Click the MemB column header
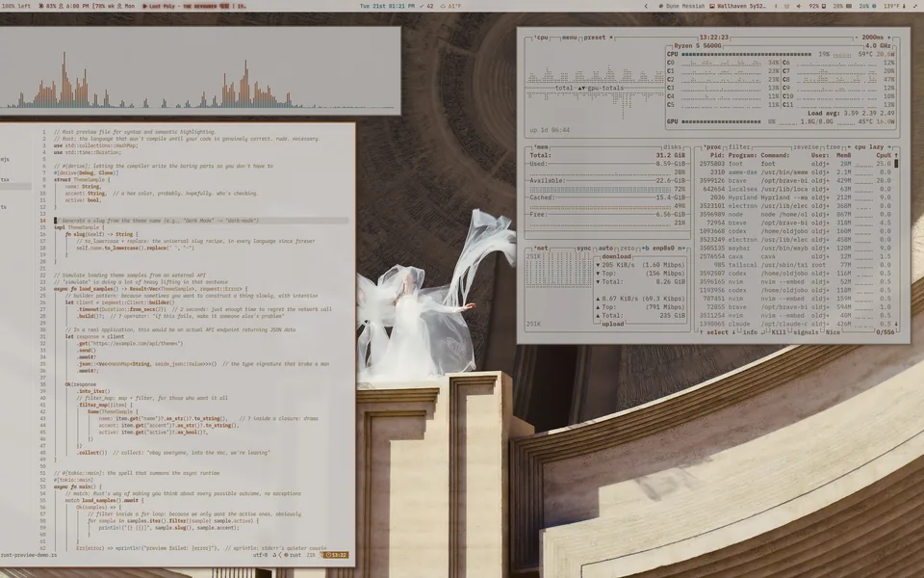The width and height of the screenshot is (924, 578). tap(844, 155)
